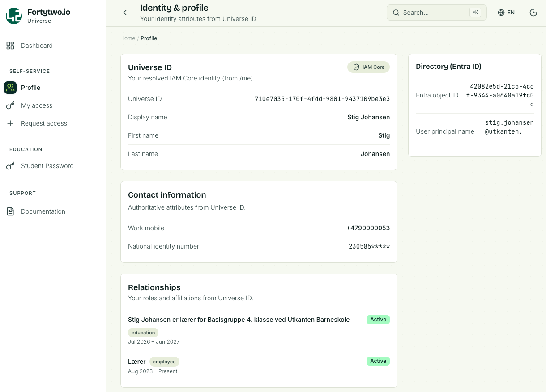Click the search magnifier icon
546x392 pixels.
[x=396, y=13]
